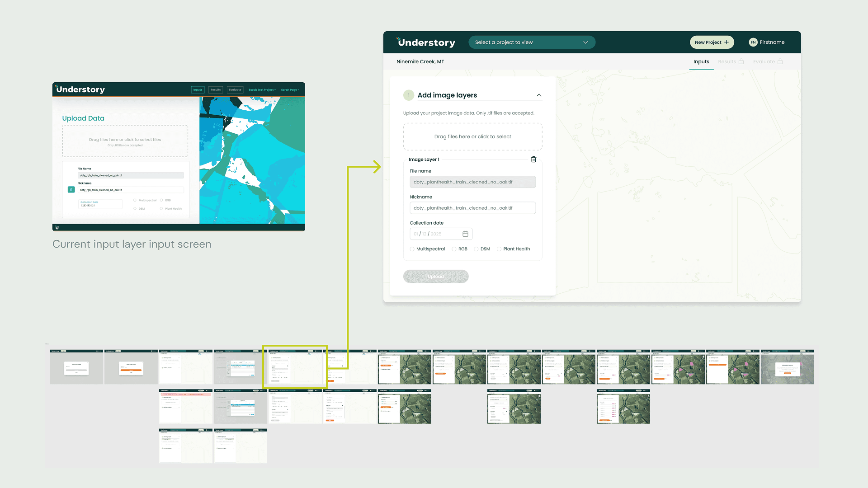Screen dimensions: 868x488
Task: Open the Sarah Test Project dropdown
Action: pos(262,89)
